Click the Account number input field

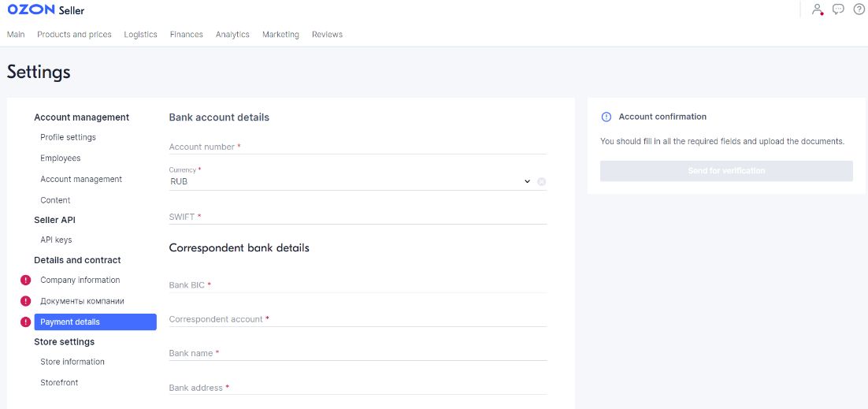coord(358,147)
